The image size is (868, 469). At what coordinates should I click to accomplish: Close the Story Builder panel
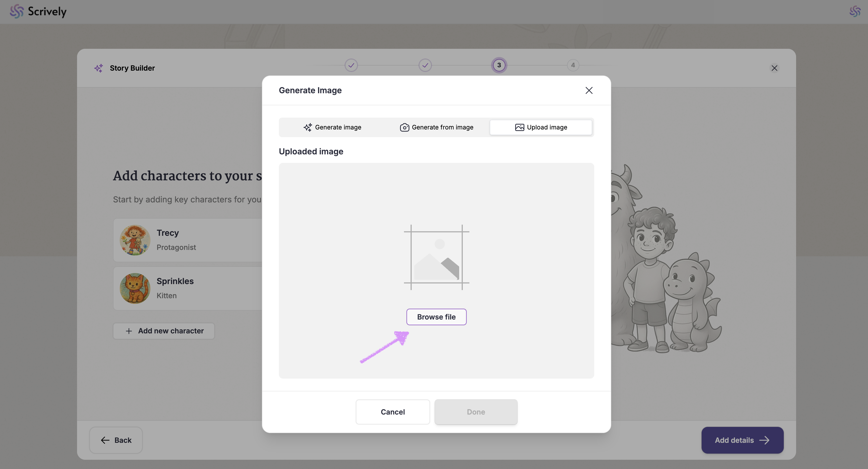[774, 68]
